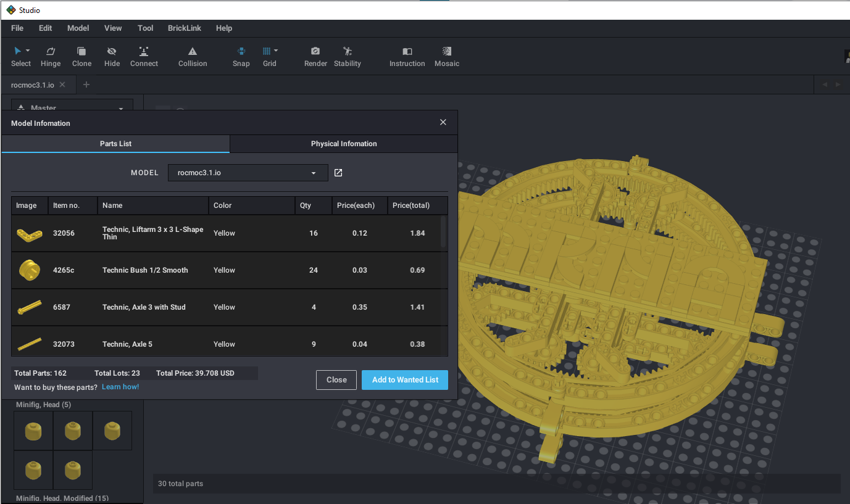Click 'Total Price: 39.708 USD' text

[x=195, y=373]
